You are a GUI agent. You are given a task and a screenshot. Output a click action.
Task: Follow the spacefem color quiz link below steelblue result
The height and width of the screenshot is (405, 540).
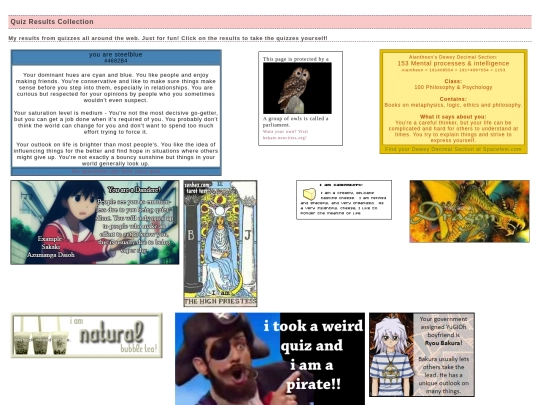(116, 171)
